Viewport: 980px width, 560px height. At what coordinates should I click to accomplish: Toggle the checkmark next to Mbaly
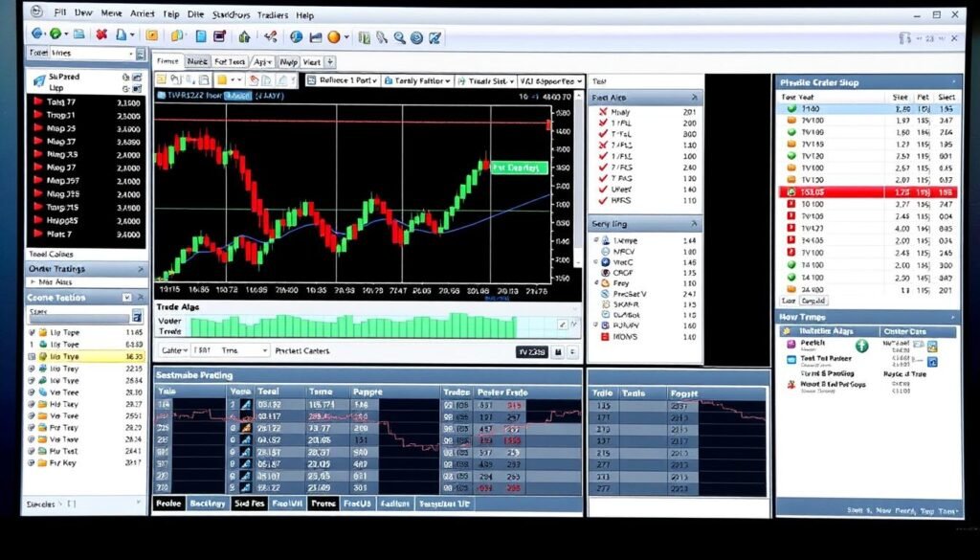coord(602,112)
